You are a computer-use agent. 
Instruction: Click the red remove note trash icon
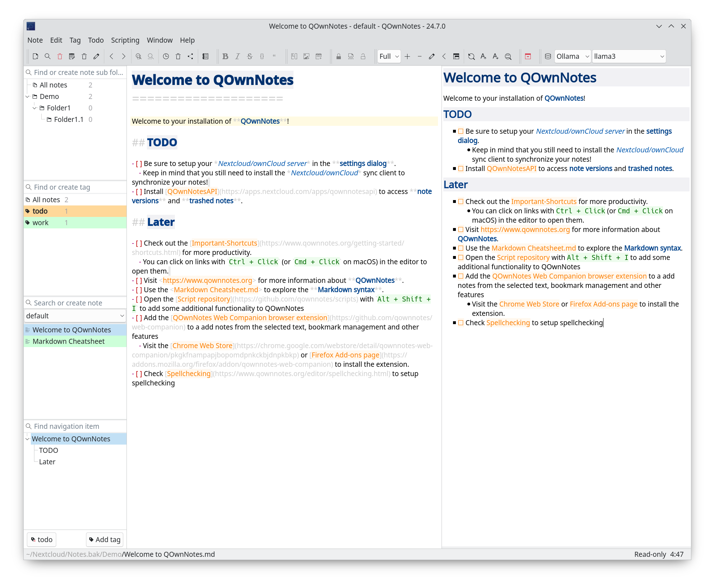pos(60,56)
